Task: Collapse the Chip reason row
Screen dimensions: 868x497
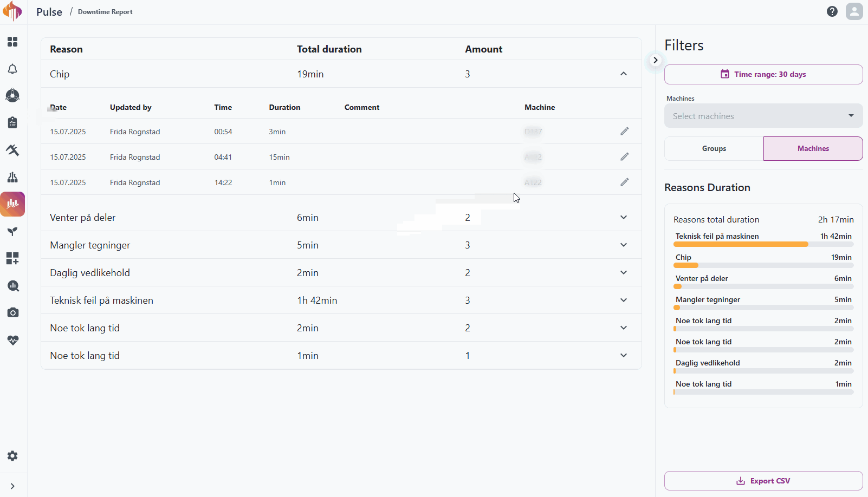Action: click(623, 74)
